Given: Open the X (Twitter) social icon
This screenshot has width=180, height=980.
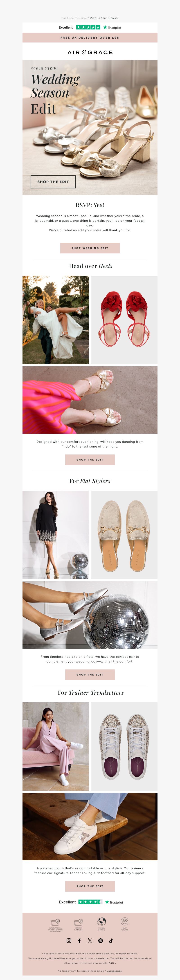Looking at the screenshot, I should (x=90, y=940).
